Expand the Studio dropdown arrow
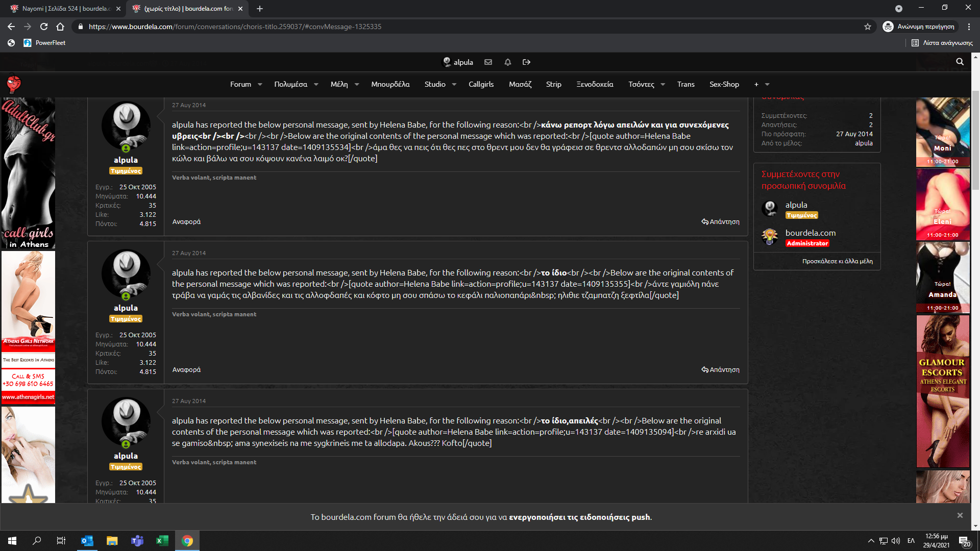This screenshot has height=551, width=980. (x=454, y=85)
